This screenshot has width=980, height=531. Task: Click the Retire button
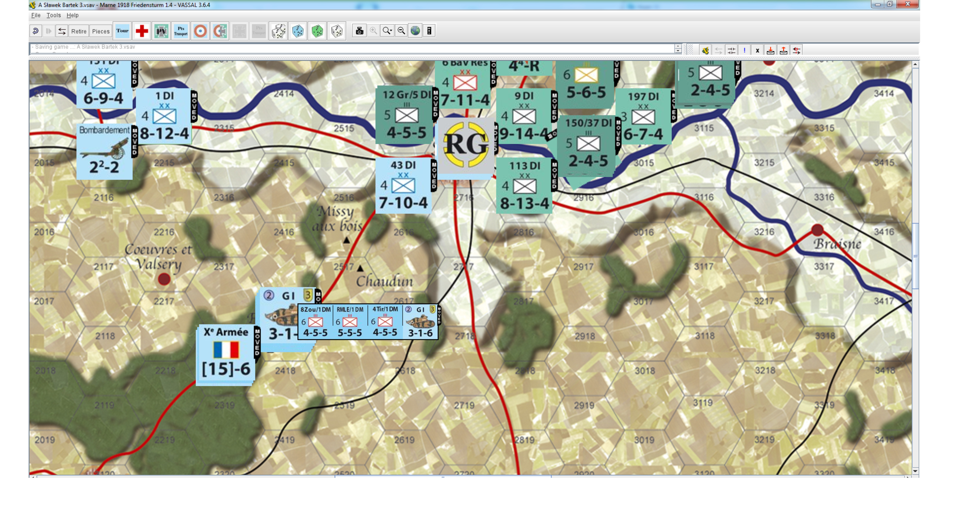79,31
